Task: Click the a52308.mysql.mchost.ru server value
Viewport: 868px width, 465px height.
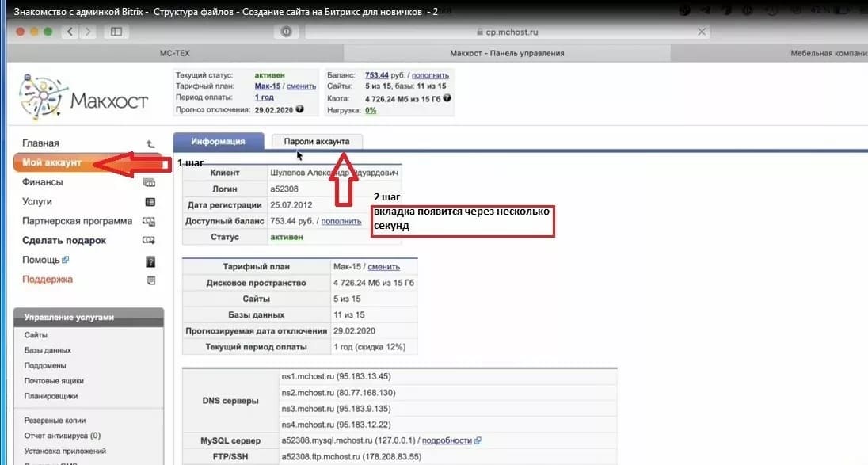Action: point(348,440)
